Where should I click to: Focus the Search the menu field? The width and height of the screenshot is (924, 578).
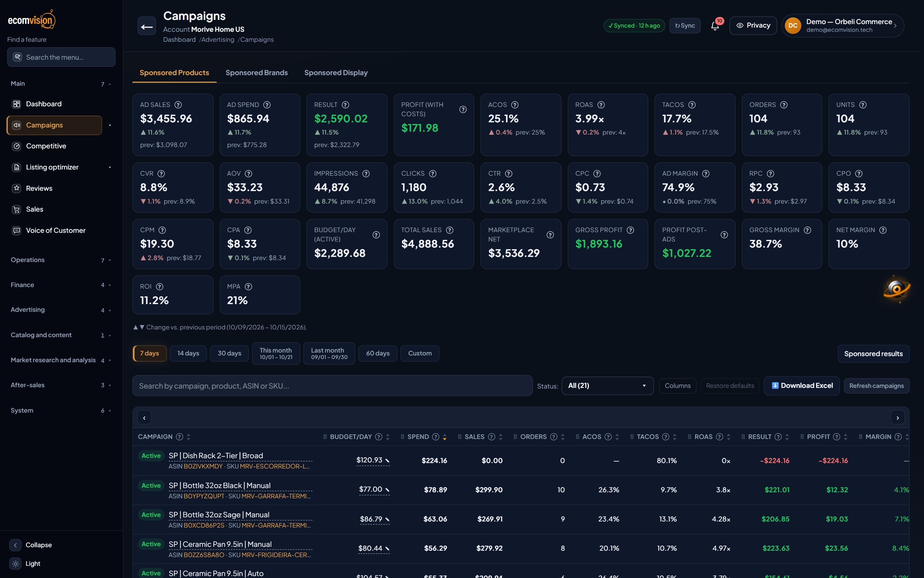point(61,57)
